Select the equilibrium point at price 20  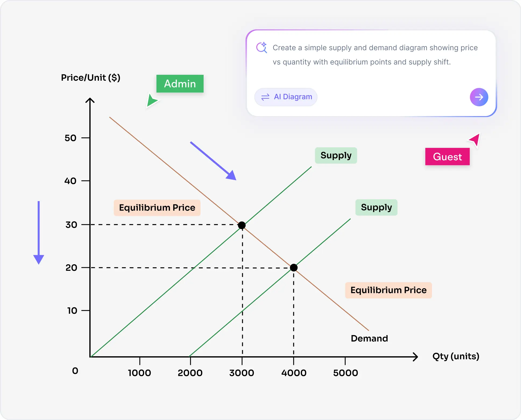tap(294, 268)
